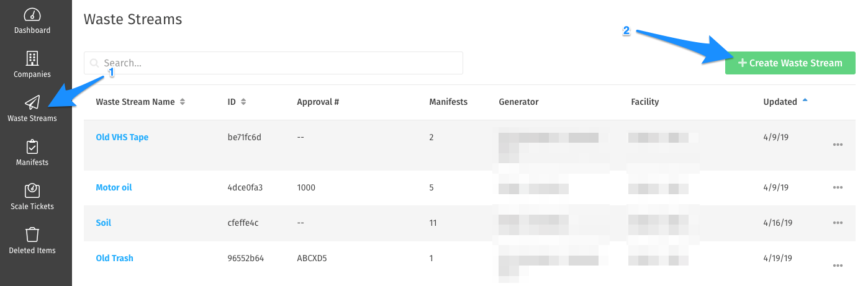Viewport: 868px width, 286px height.
Task: Click the Companies building icon
Action: point(32,58)
